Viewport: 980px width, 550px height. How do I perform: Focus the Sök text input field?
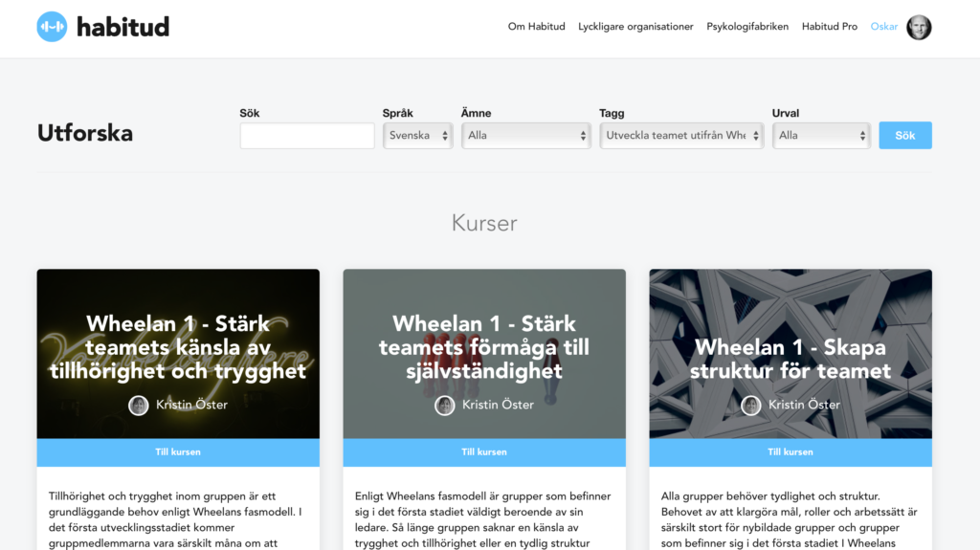tap(307, 136)
